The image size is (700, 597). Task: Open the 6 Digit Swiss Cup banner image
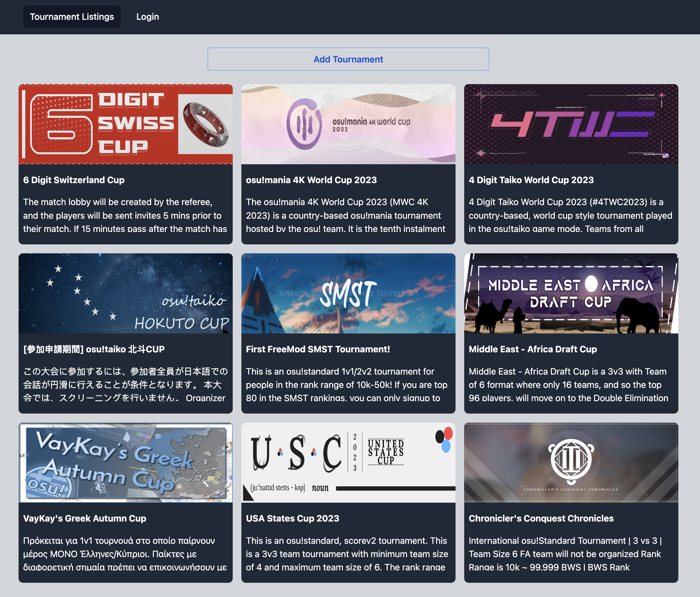click(x=125, y=124)
